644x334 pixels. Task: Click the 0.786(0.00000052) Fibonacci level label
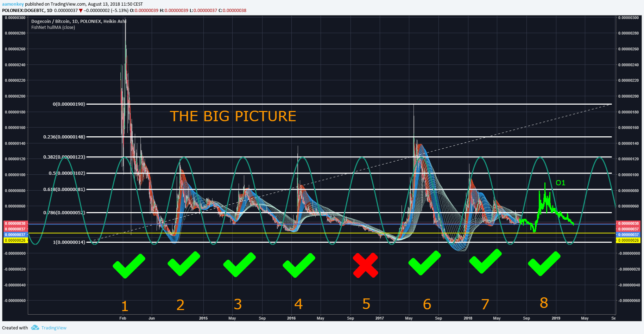[64, 212]
